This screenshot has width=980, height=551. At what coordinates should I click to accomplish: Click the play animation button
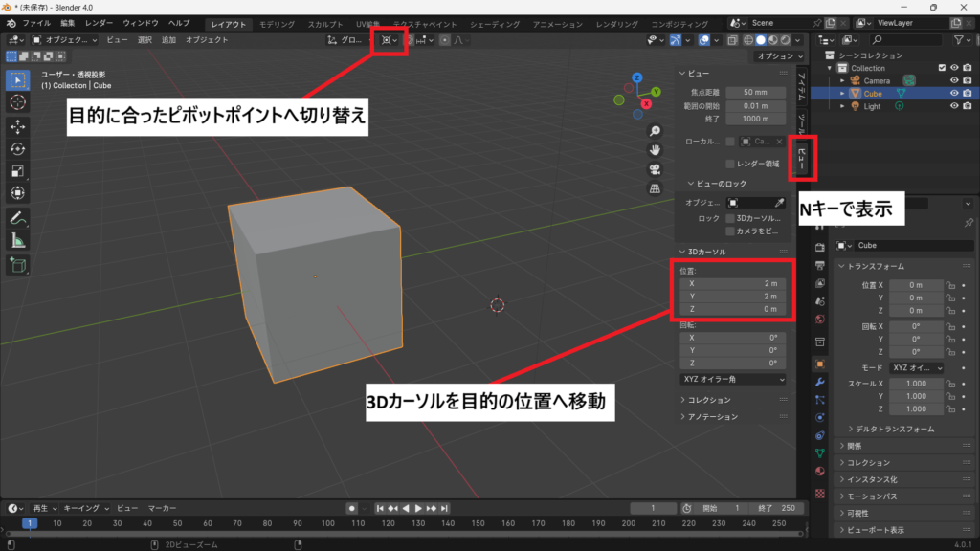pyautogui.click(x=418, y=509)
